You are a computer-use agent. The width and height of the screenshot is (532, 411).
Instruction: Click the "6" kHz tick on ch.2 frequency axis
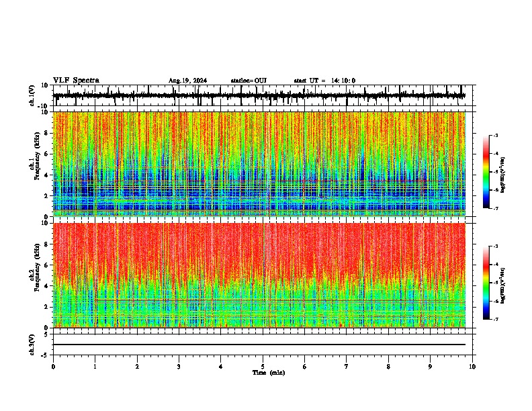point(47,265)
